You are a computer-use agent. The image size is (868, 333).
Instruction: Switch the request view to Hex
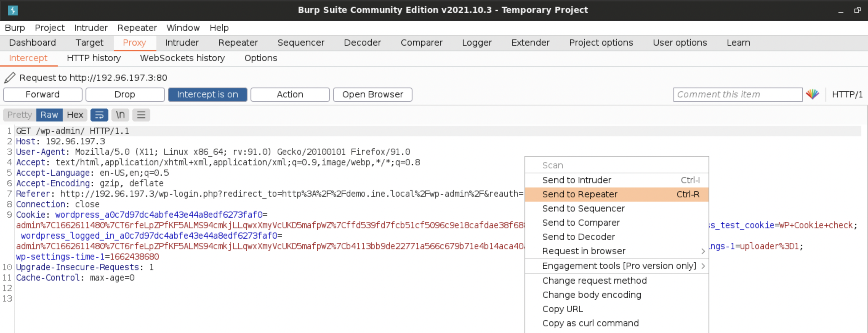pyautogui.click(x=75, y=115)
